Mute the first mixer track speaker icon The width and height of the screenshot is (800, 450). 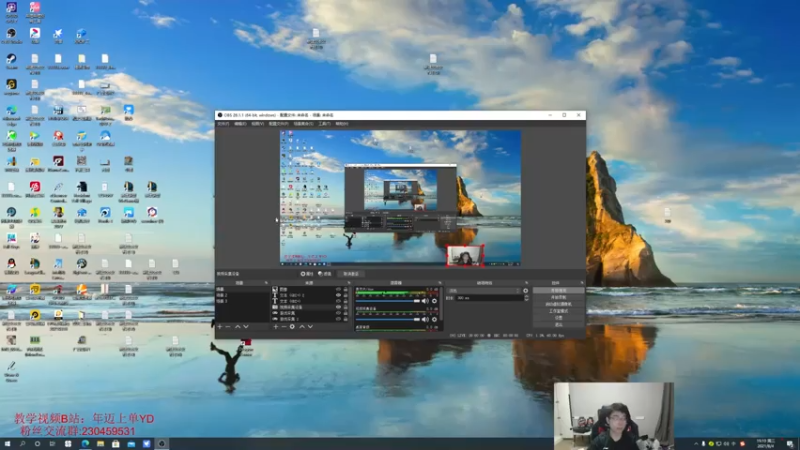pyautogui.click(x=425, y=301)
